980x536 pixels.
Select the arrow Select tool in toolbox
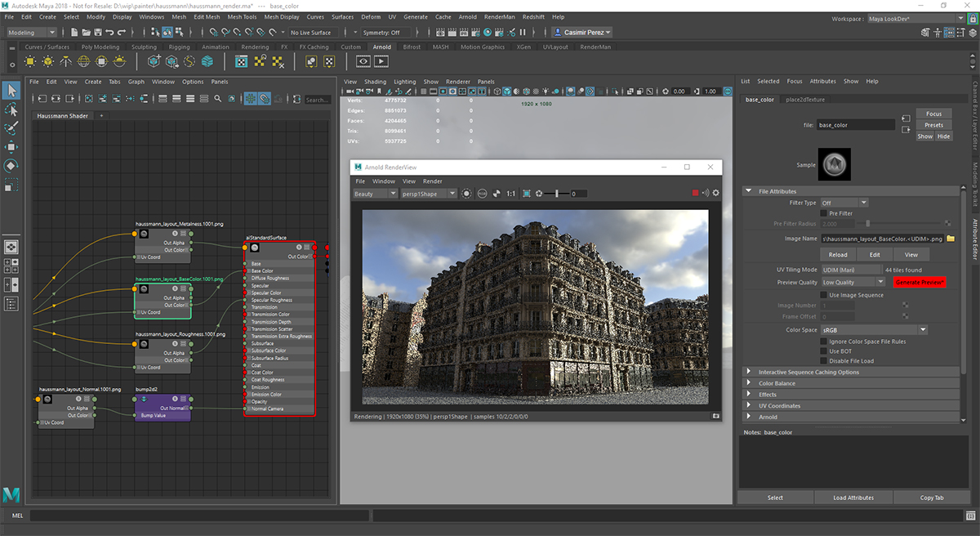(11, 90)
